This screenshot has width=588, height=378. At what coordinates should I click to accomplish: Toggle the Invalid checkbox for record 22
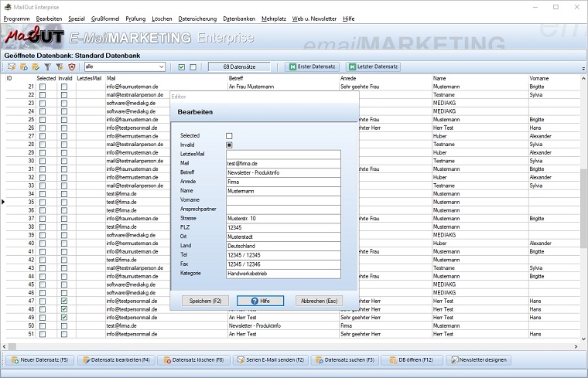[64, 95]
